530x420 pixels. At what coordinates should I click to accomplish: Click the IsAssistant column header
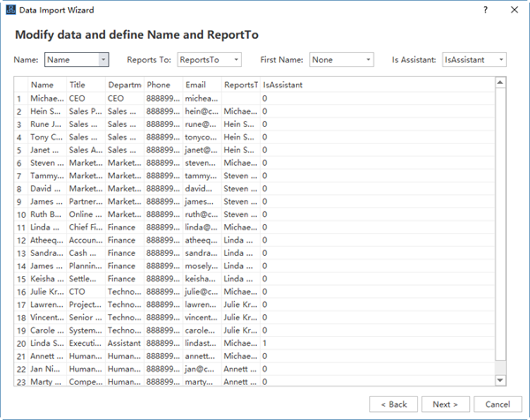[284, 85]
